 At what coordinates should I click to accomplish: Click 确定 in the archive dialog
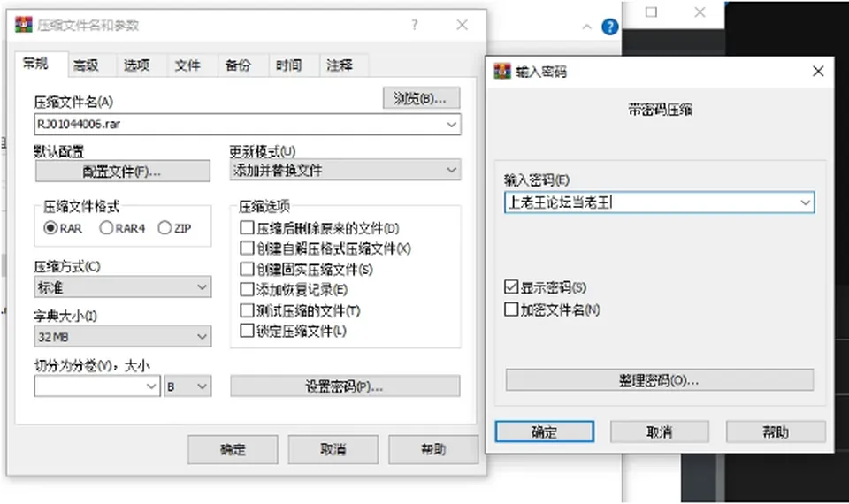233,449
